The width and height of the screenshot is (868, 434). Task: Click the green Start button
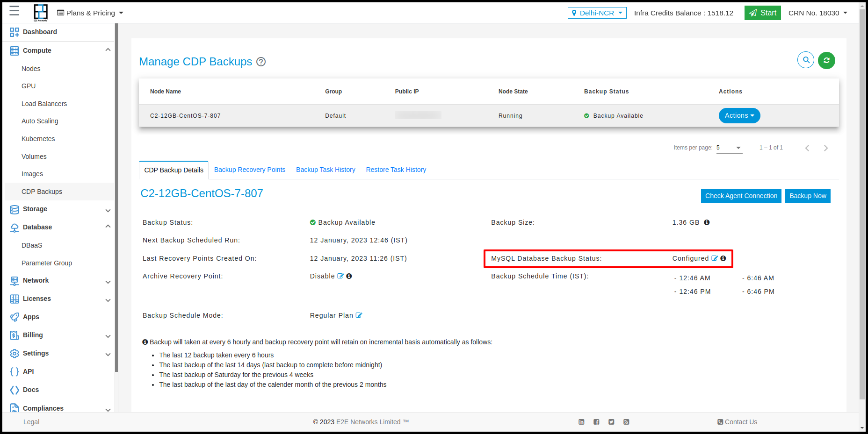coord(763,13)
